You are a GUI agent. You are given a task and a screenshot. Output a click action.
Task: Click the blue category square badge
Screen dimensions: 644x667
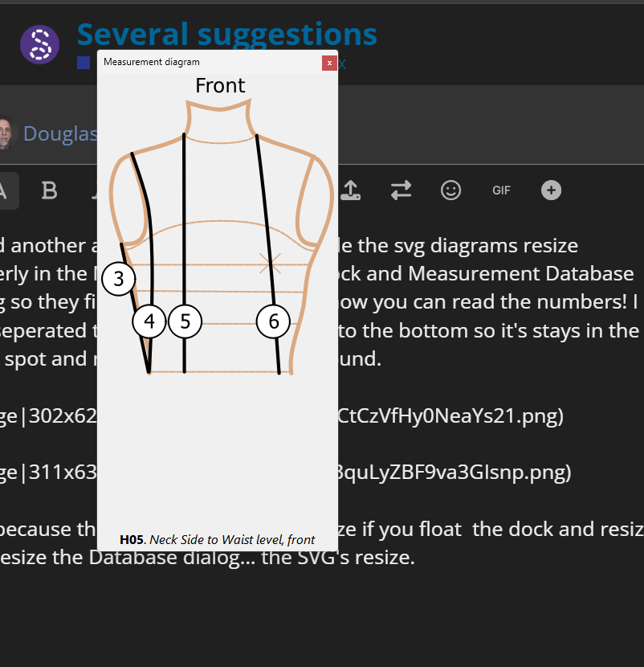84,63
